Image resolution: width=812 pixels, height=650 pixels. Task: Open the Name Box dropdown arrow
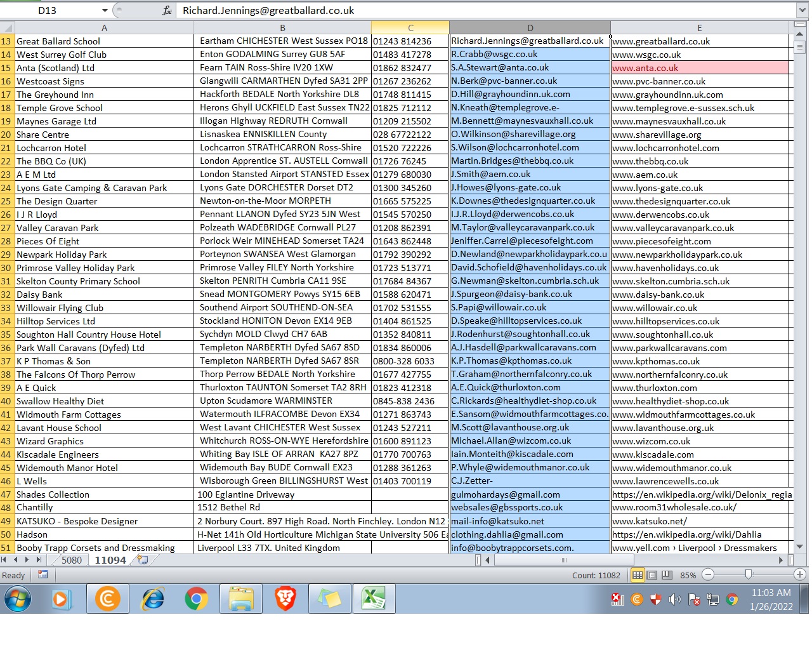[x=105, y=10]
